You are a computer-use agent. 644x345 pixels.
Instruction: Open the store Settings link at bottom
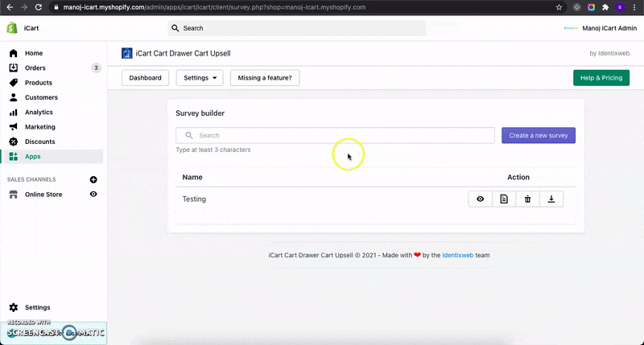pyautogui.click(x=37, y=307)
